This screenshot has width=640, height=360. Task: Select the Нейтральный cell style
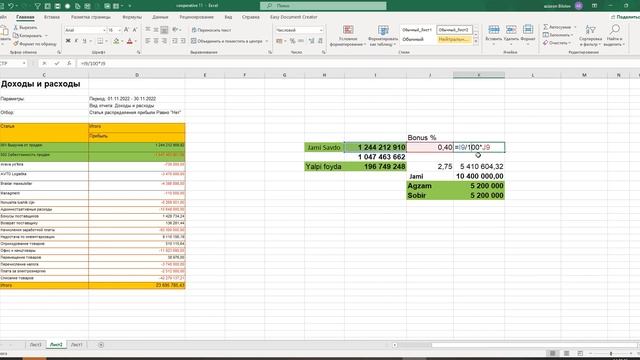point(454,40)
